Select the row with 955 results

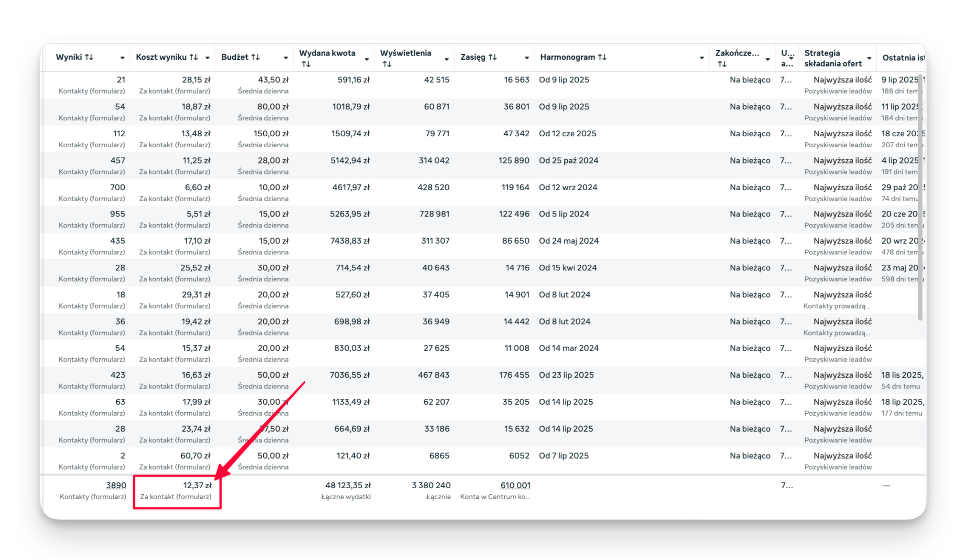pos(117,214)
